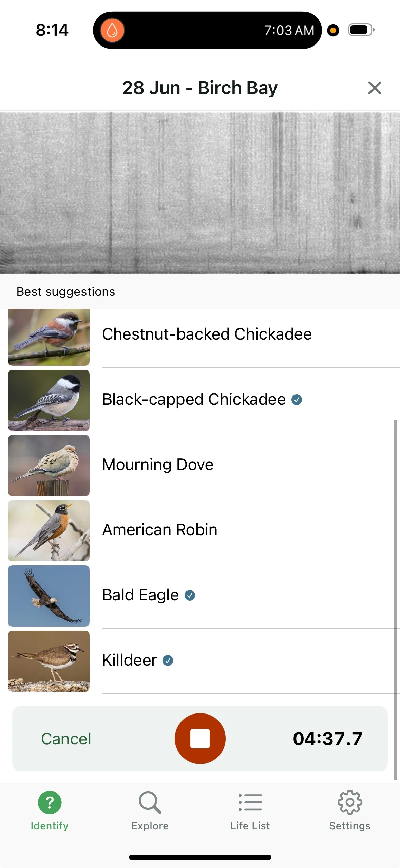Tap the Black-capped Chickadee verified checkmark
Screen dimensions: 400x868
click(x=297, y=400)
